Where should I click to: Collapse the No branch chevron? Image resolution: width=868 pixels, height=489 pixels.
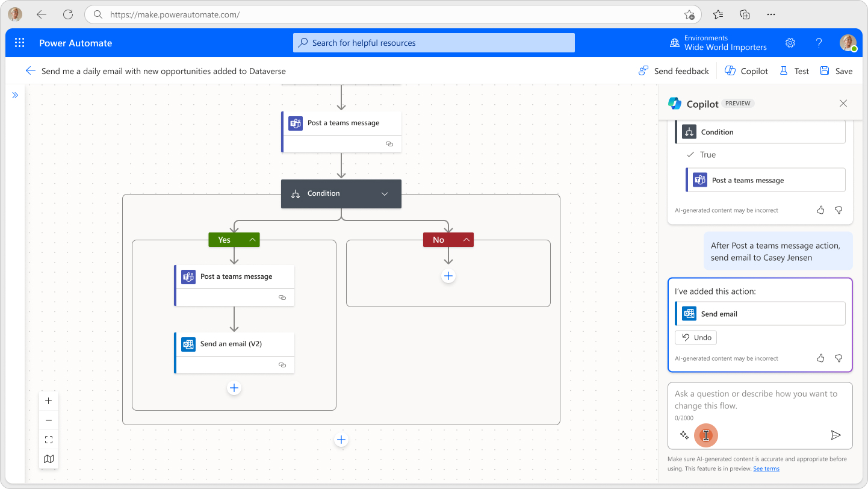pos(467,240)
